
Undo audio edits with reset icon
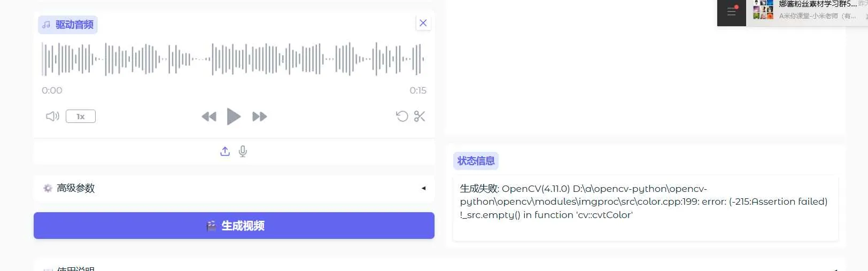pyautogui.click(x=402, y=116)
